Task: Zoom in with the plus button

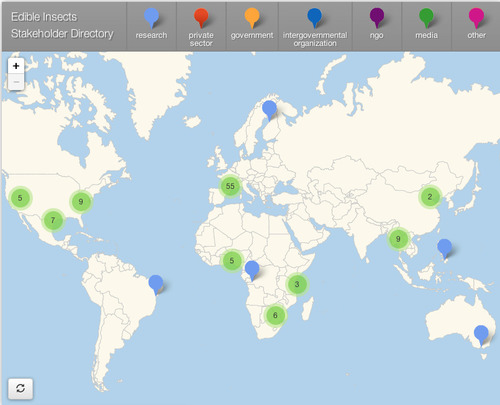Action: click(16, 66)
